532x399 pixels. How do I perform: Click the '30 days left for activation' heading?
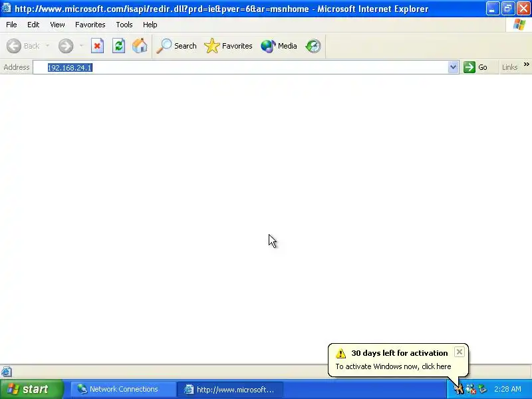coord(400,353)
